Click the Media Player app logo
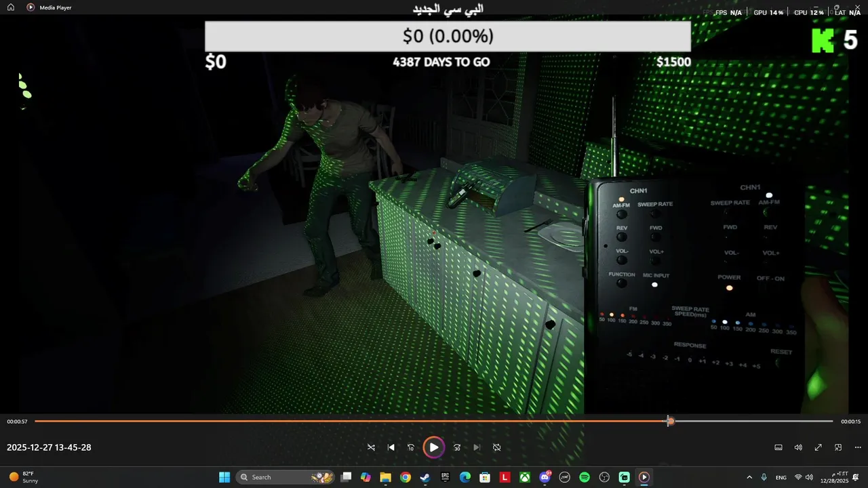The width and height of the screenshot is (868, 488). click(x=31, y=7)
